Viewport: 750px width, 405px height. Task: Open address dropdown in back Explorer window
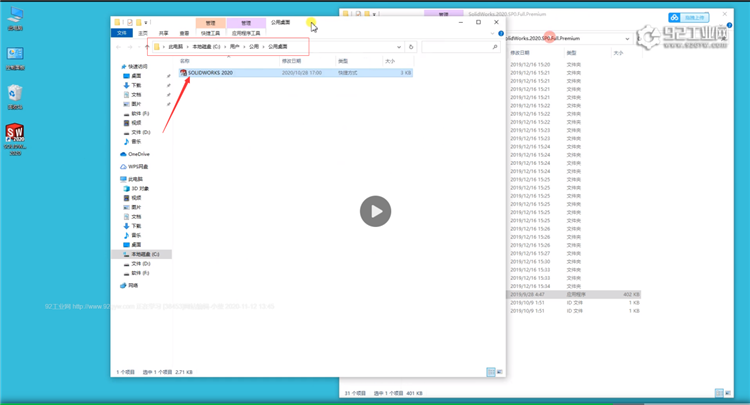click(627, 39)
